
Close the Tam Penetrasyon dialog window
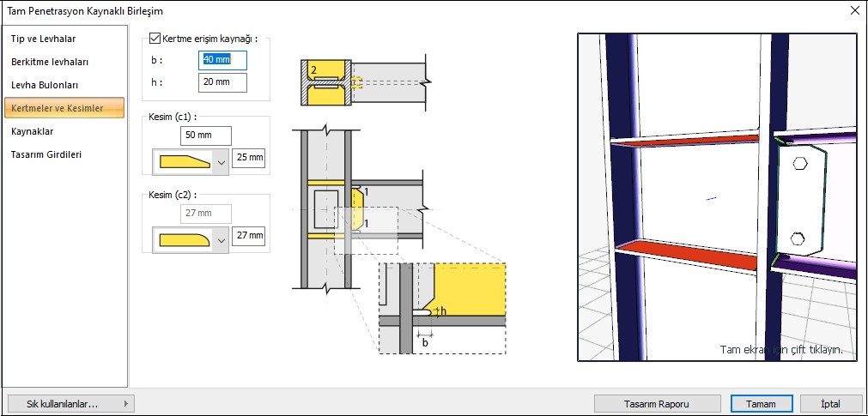(854, 11)
